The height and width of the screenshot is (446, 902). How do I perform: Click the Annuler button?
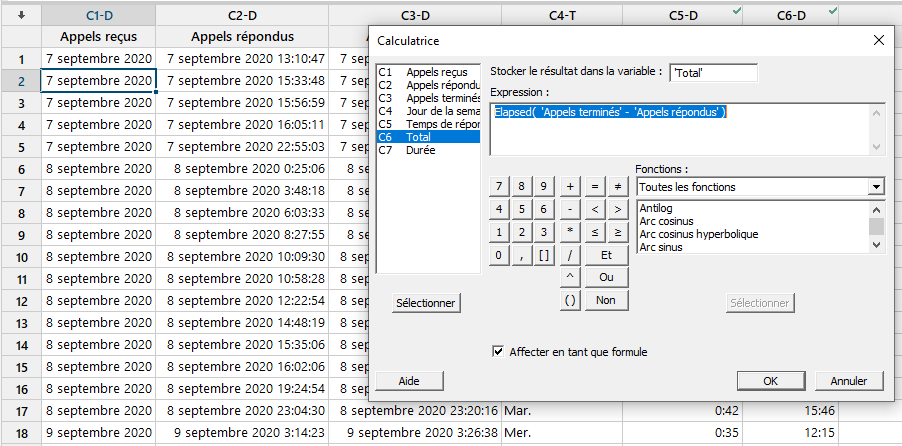(849, 381)
